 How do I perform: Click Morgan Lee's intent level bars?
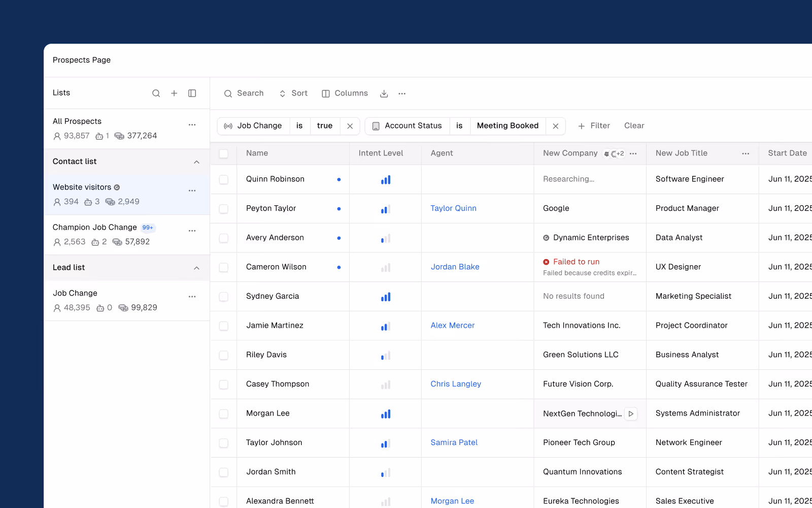pos(386,414)
